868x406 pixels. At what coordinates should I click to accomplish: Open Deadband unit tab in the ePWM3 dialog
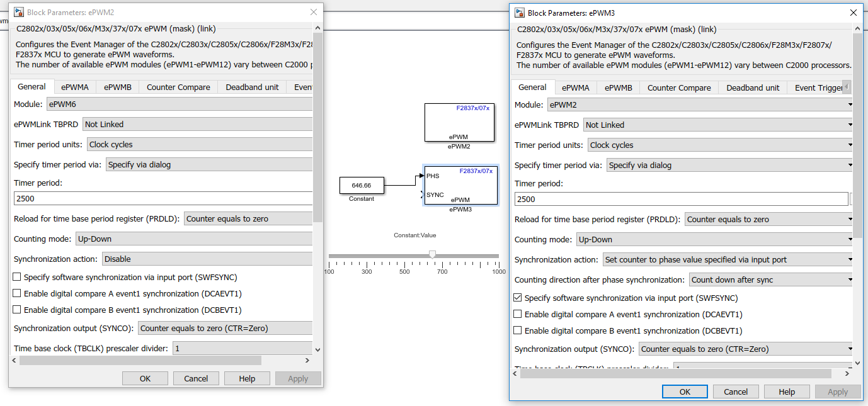[x=753, y=87]
